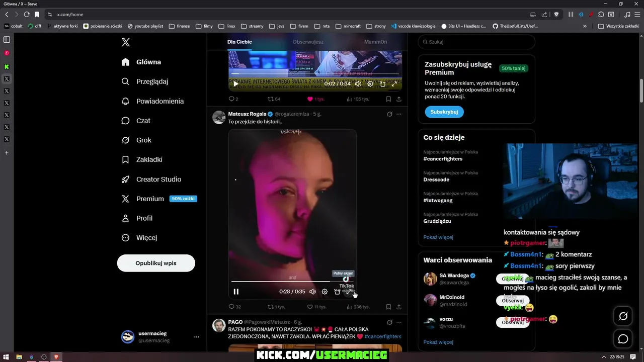Repost the Mateusz Rogala post

[276, 307]
